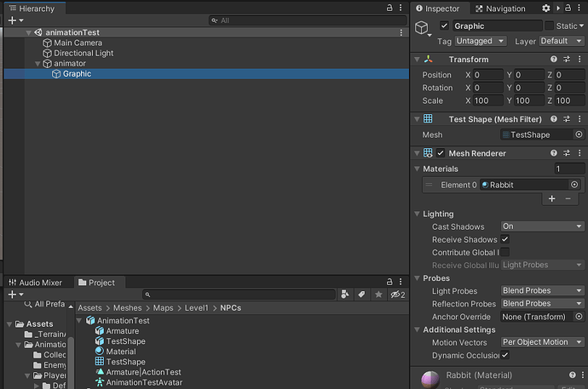
Task: Click the Project search field
Action: click(x=239, y=295)
